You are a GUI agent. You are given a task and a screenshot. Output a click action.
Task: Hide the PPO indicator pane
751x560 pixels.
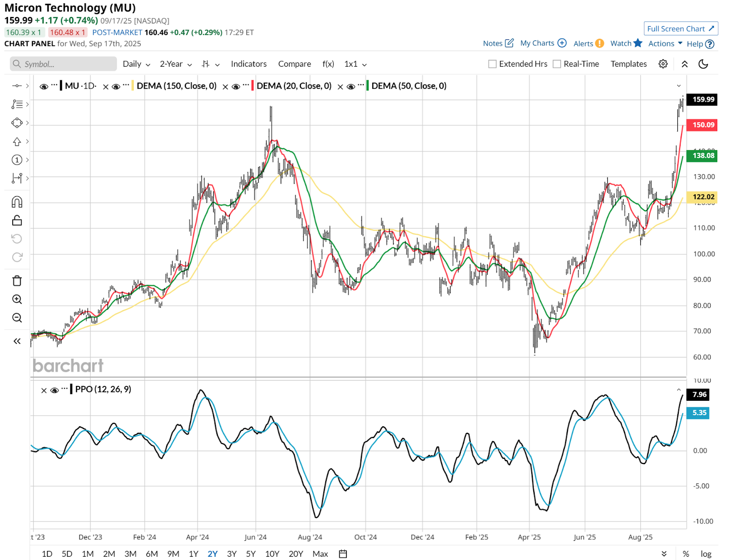pyautogui.click(x=54, y=390)
